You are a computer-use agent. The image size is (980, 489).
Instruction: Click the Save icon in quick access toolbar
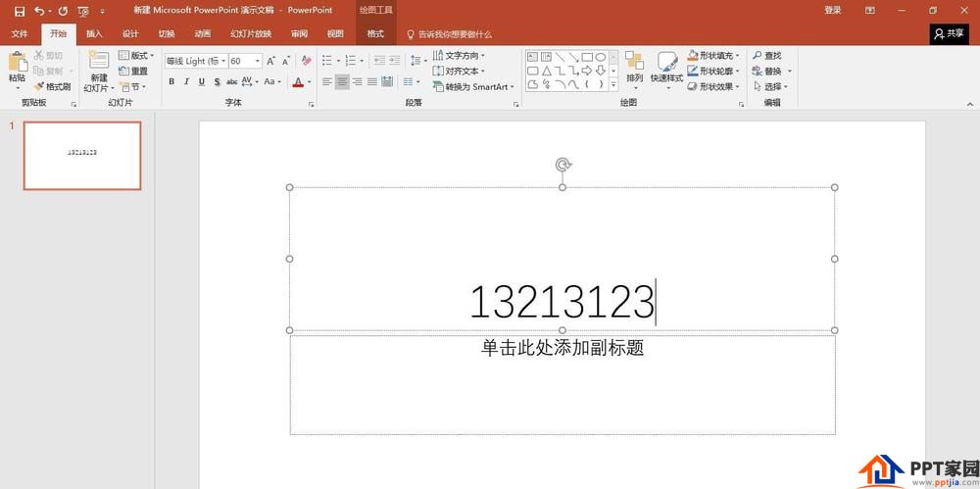(20, 11)
